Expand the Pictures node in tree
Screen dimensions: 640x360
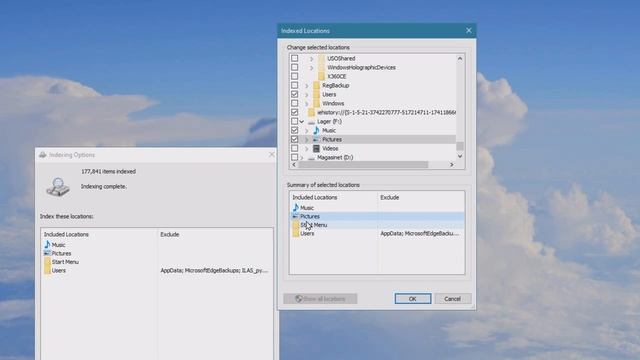307,140
